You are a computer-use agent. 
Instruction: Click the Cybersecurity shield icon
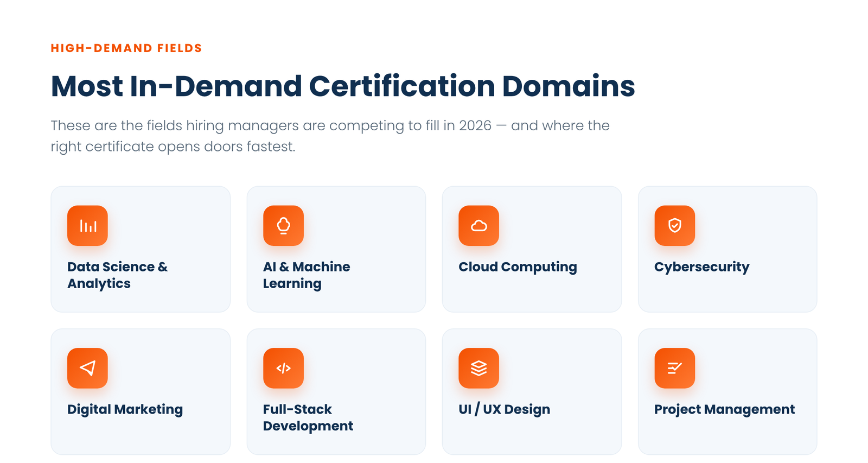674,226
